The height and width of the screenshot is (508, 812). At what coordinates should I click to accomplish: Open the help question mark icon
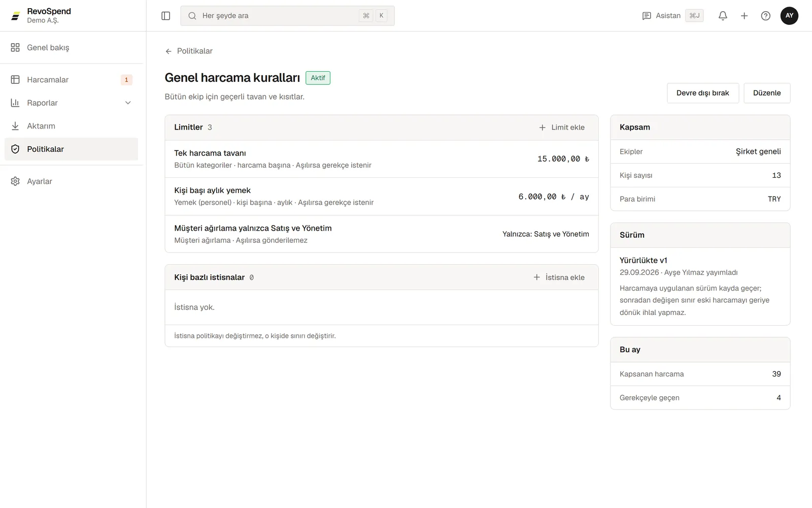pyautogui.click(x=765, y=16)
